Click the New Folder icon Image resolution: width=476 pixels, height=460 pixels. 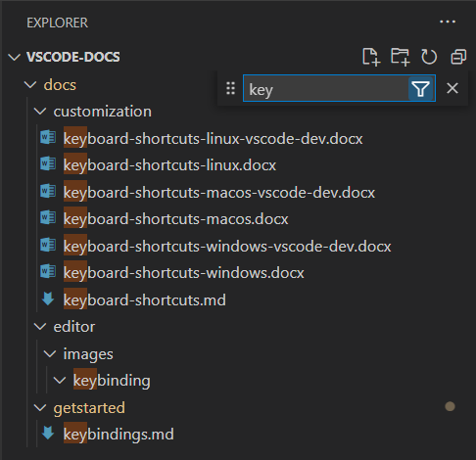400,57
